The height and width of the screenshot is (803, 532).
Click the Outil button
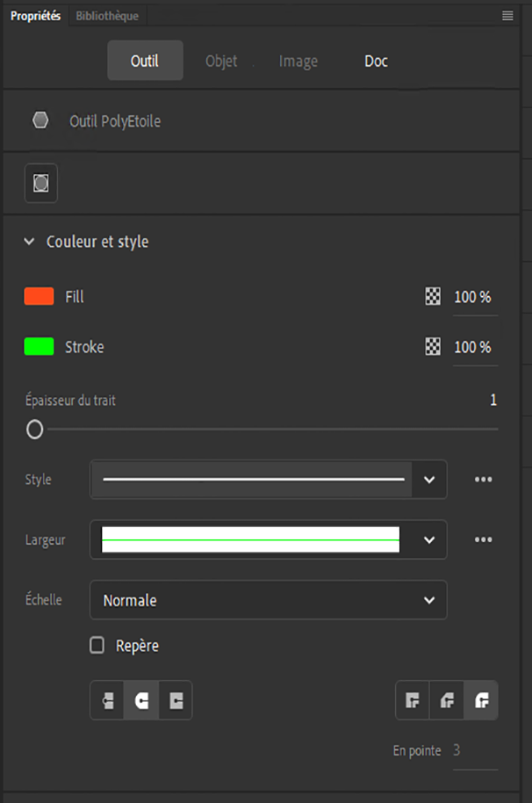coord(145,61)
